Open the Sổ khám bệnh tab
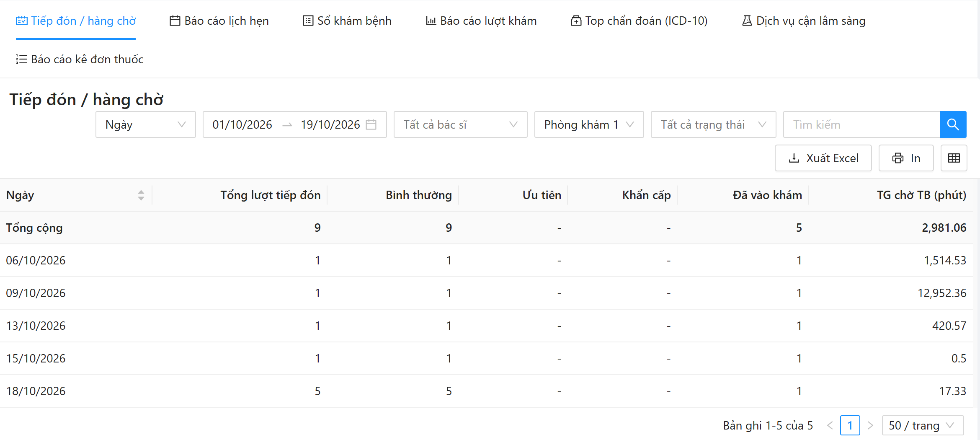 [x=347, y=21]
